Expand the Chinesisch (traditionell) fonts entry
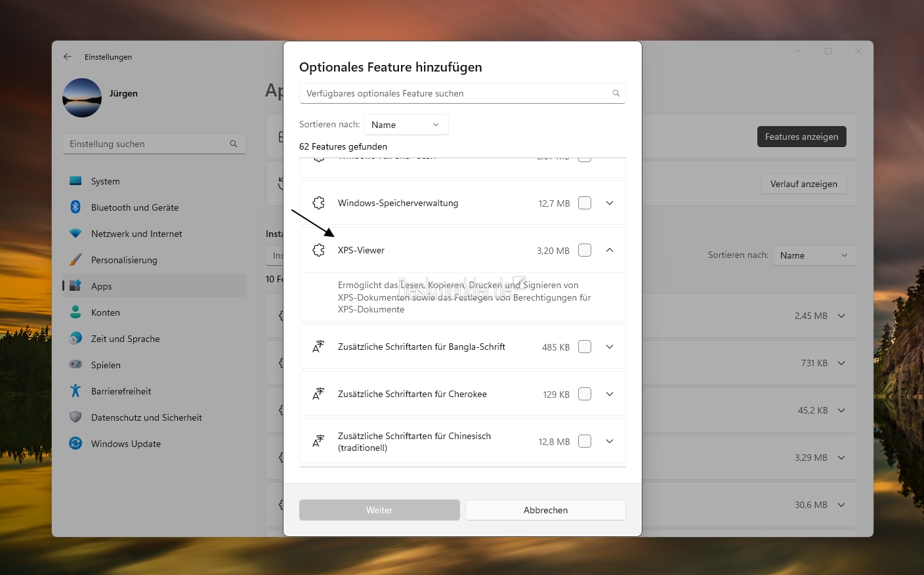The image size is (924, 575). click(x=610, y=441)
